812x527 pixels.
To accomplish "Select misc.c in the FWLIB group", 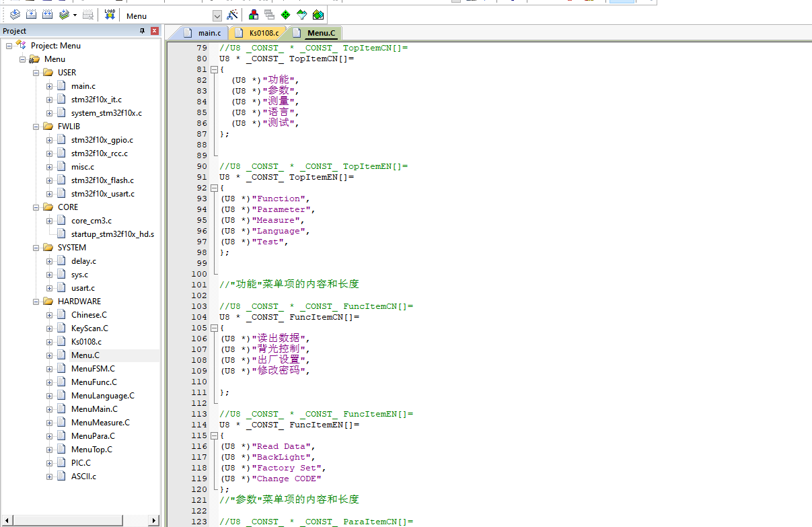I will point(83,167).
